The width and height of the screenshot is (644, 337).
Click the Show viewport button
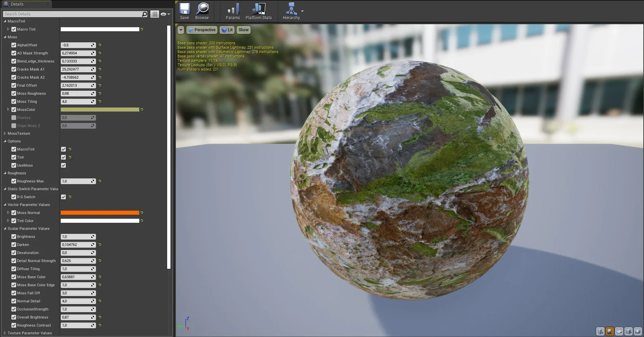click(x=243, y=30)
